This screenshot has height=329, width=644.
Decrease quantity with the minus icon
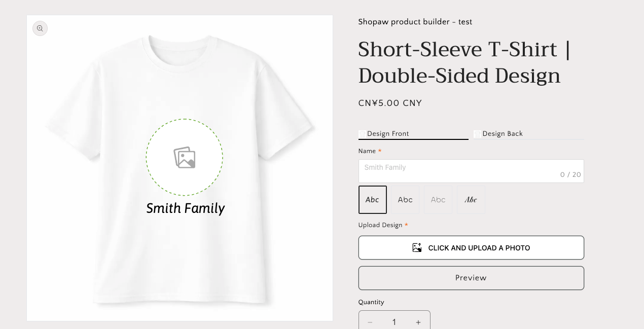tap(370, 322)
